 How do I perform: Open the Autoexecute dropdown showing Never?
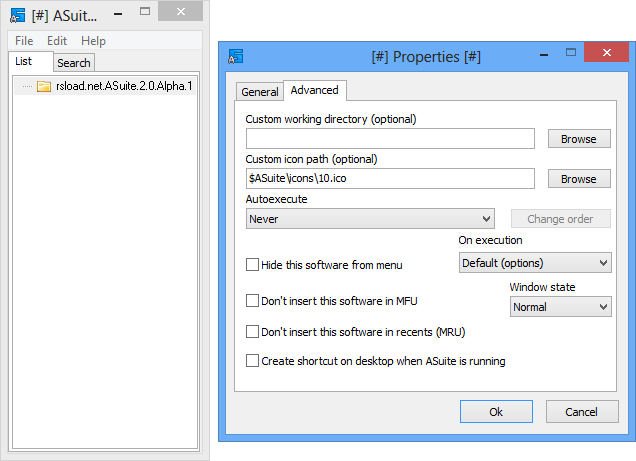pos(370,219)
